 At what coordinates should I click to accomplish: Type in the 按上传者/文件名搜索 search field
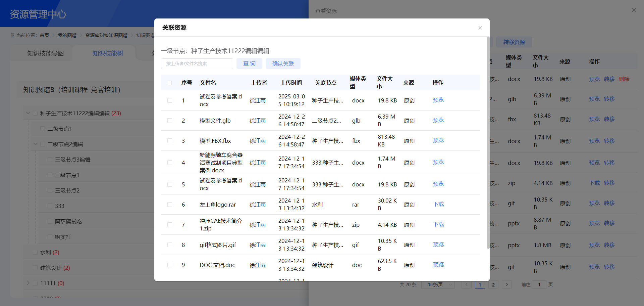point(197,63)
